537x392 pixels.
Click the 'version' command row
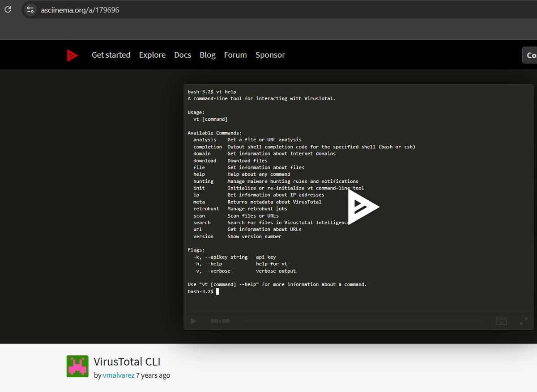[238, 236]
